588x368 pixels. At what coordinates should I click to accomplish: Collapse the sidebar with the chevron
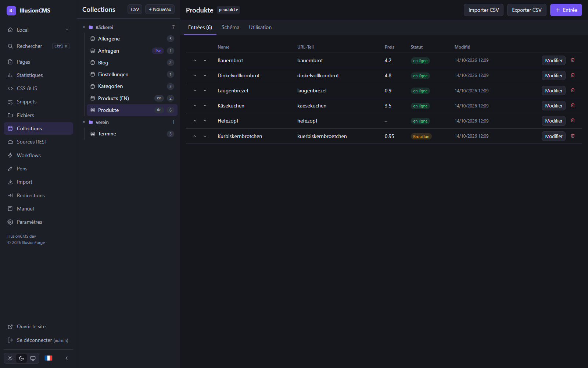67,358
